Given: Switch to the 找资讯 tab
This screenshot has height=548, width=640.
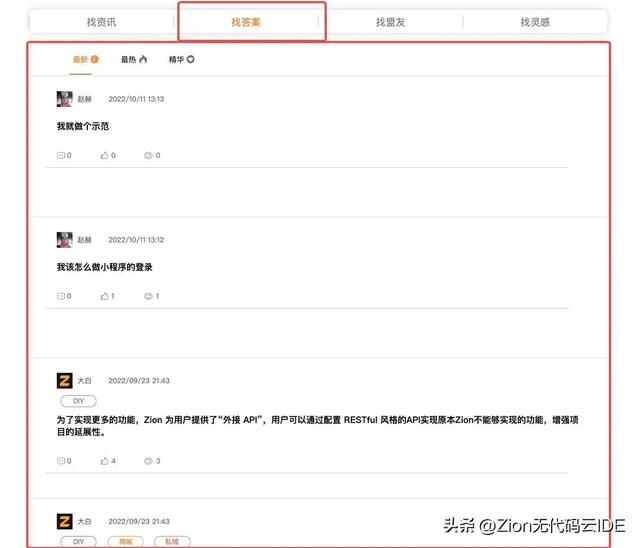Looking at the screenshot, I should tap(100, 21).
